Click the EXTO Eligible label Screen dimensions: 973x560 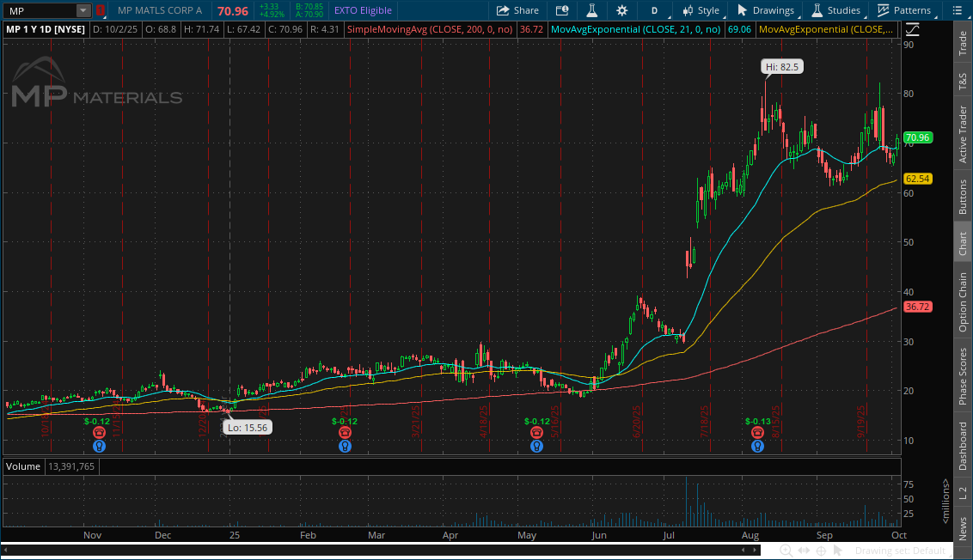[x=363, y=10]
